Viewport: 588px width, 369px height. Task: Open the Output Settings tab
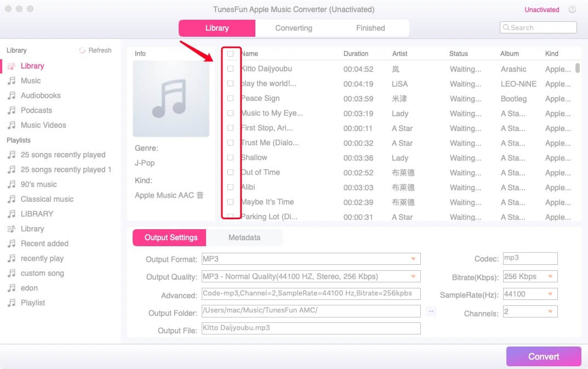tap(169, 237)
